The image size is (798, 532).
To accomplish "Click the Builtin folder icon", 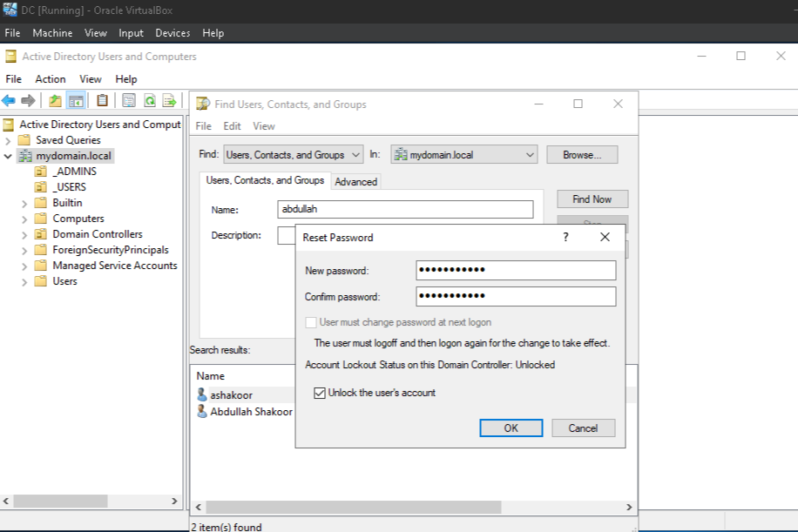I will click(x=41, y=203).
